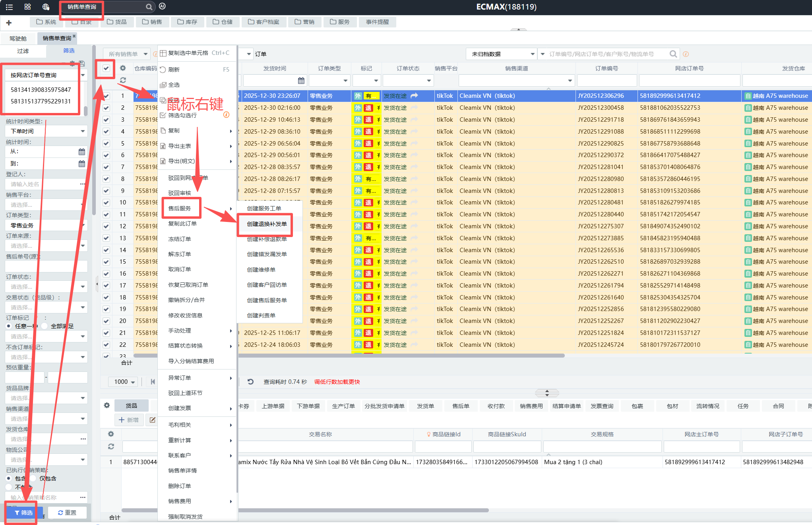
Task: Click the AI assistant icon
Action: pyautogui.click(x=162, y=6)
